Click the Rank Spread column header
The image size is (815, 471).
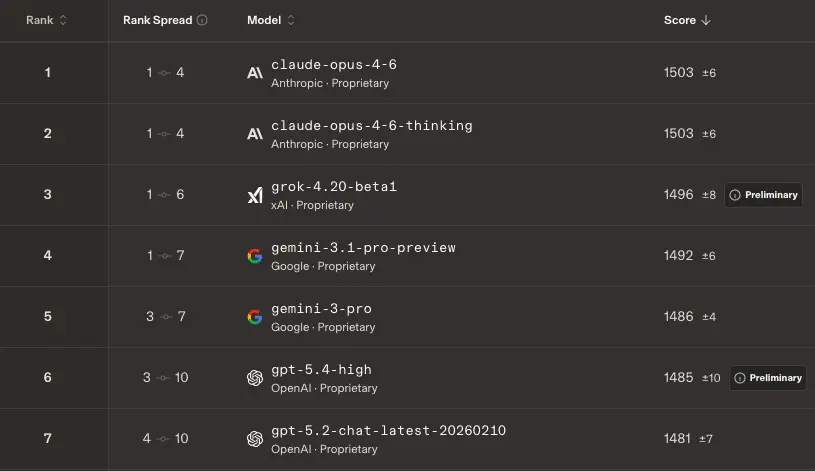158,20
